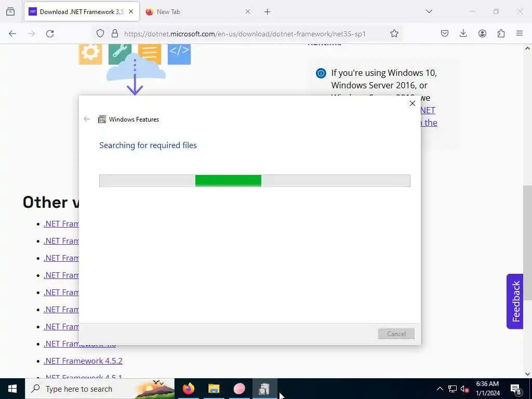This screenshot has width=532, height=399.
Task: Save page to Pocket icon
Action: tap(445, 34)
